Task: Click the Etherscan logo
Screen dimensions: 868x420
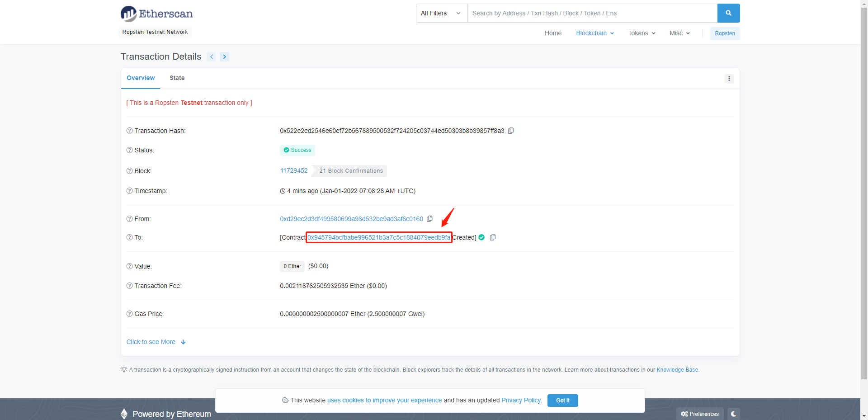Action: click(156, 14)
